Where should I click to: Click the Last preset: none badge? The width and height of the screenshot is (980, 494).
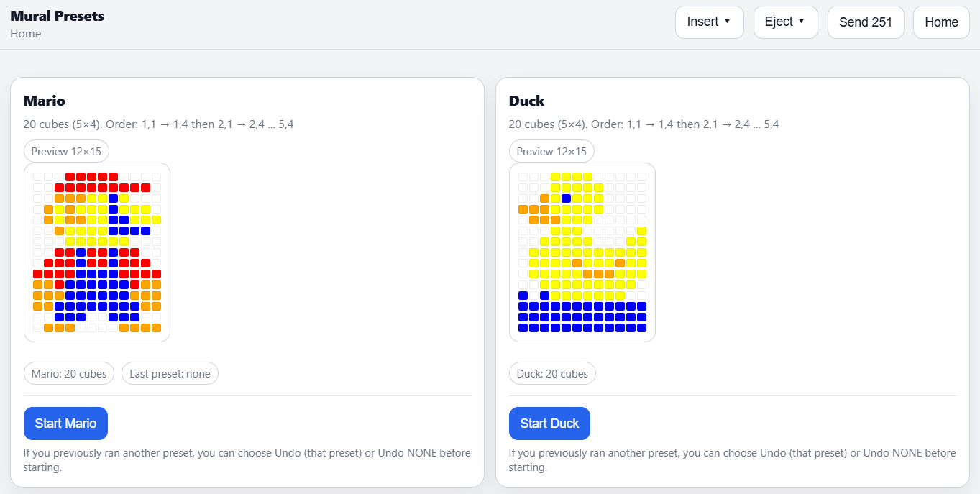(x=169, y=373)
